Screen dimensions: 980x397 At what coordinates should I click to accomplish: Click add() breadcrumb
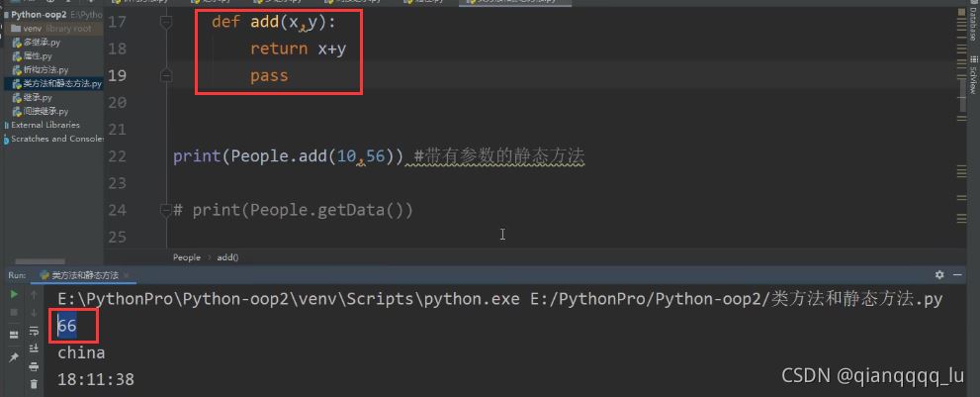click(228, 257)
